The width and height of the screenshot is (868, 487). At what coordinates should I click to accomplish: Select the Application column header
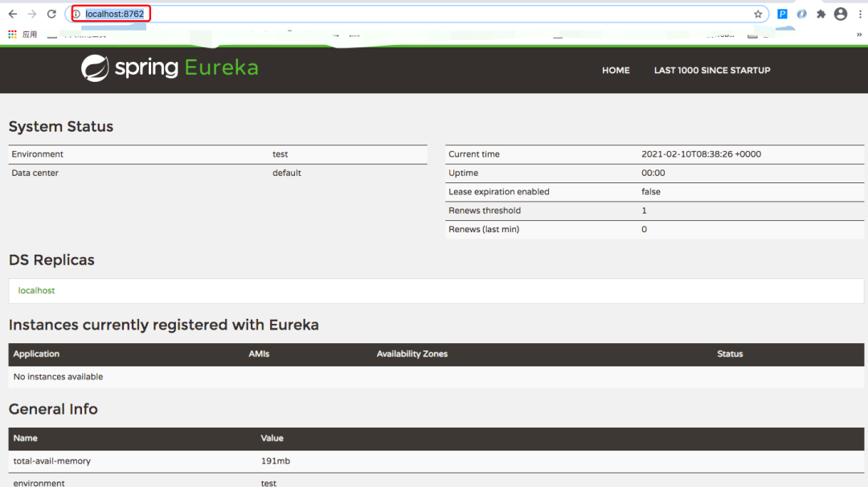[x=36, y=354]
